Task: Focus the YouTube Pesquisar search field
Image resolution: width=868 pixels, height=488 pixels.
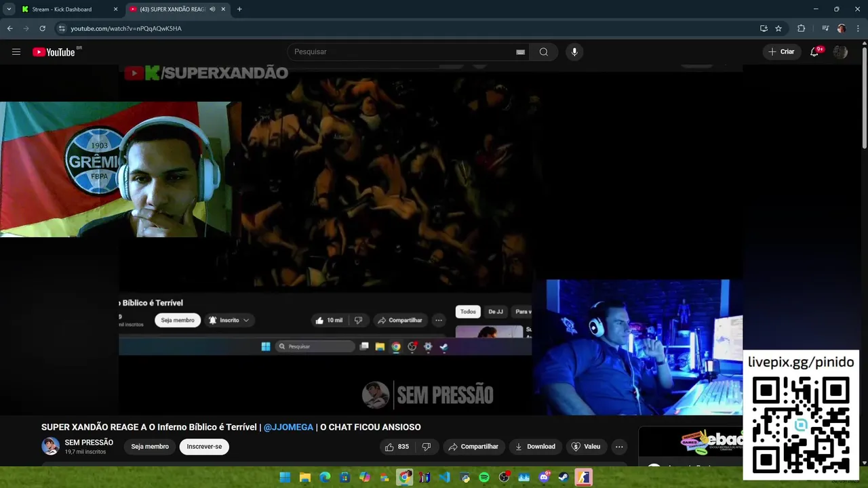Action: [x=400, y=52]
